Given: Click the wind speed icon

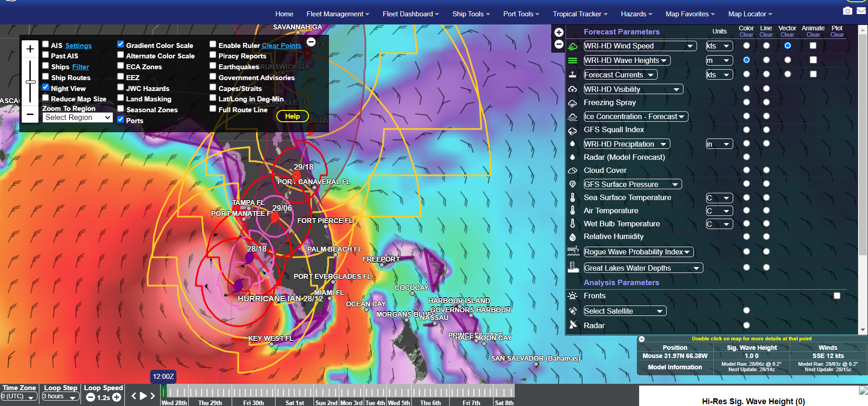Looking at the screenshot, I should click(x=573, y=46).
